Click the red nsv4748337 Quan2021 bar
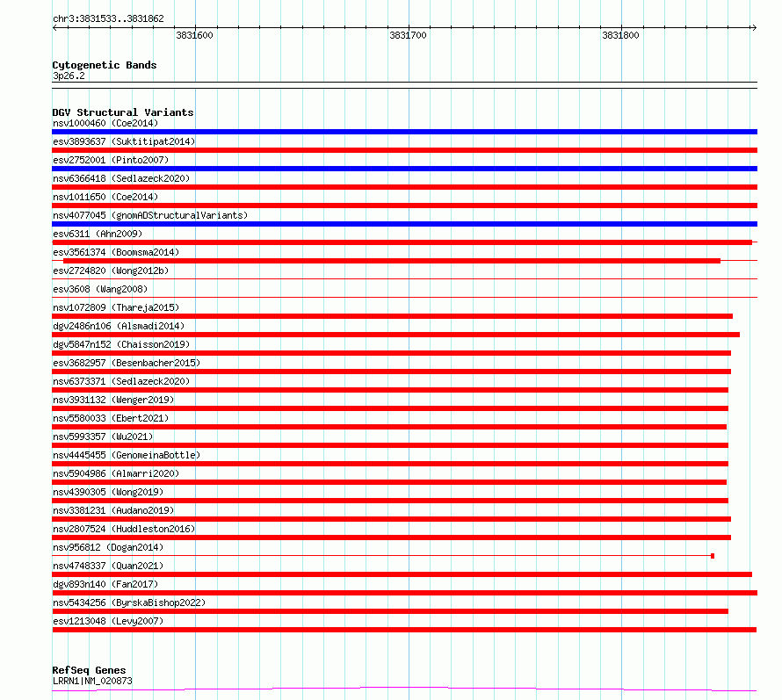This screenshot has height=700, width=782. 402,574
